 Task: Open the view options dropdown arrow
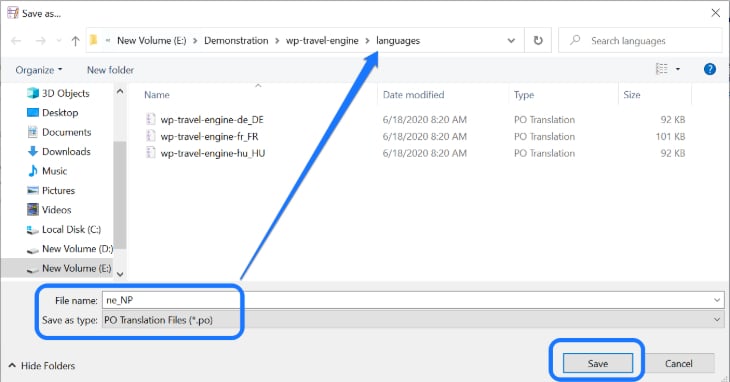pyautogui.click(x=678, y=69)
